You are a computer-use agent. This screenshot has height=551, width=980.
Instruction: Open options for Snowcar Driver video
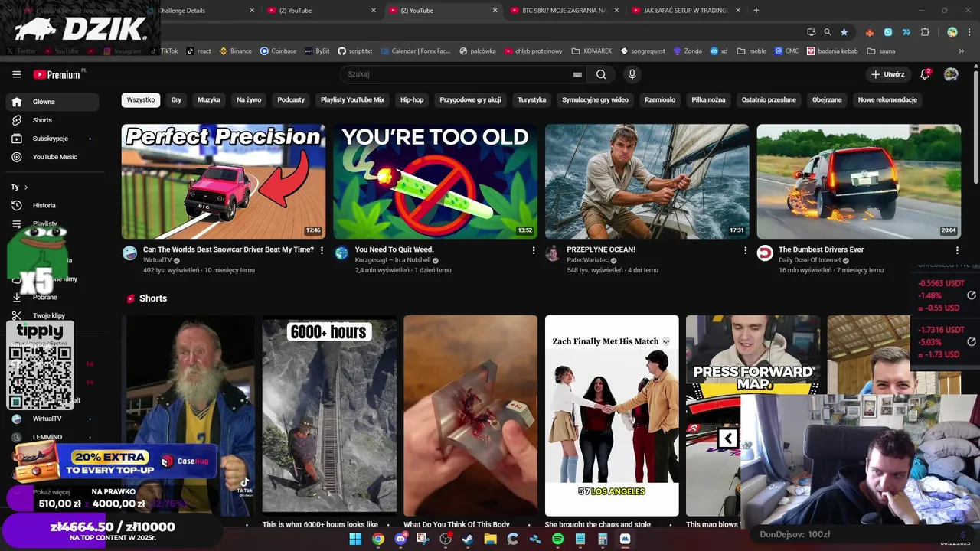[x=322, y=250]
